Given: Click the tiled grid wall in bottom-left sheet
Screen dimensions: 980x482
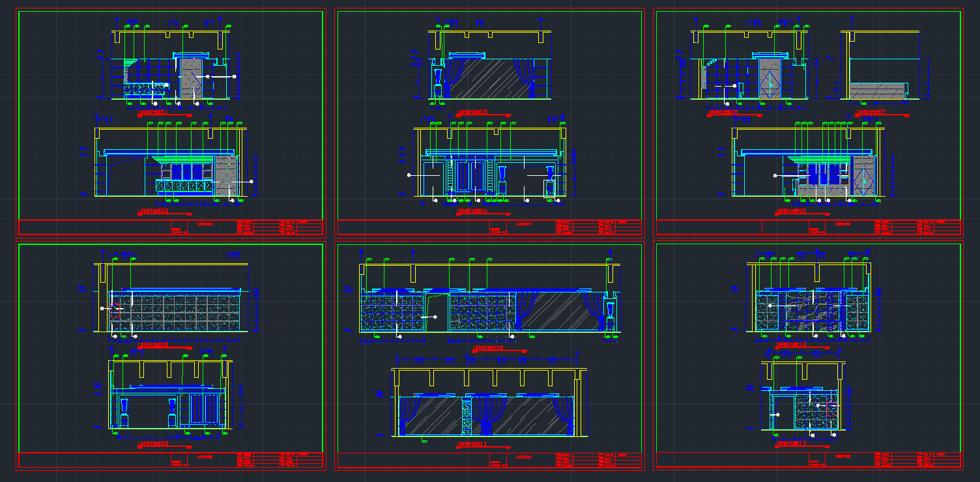Looking at the screenshot, I should [176, 313].
